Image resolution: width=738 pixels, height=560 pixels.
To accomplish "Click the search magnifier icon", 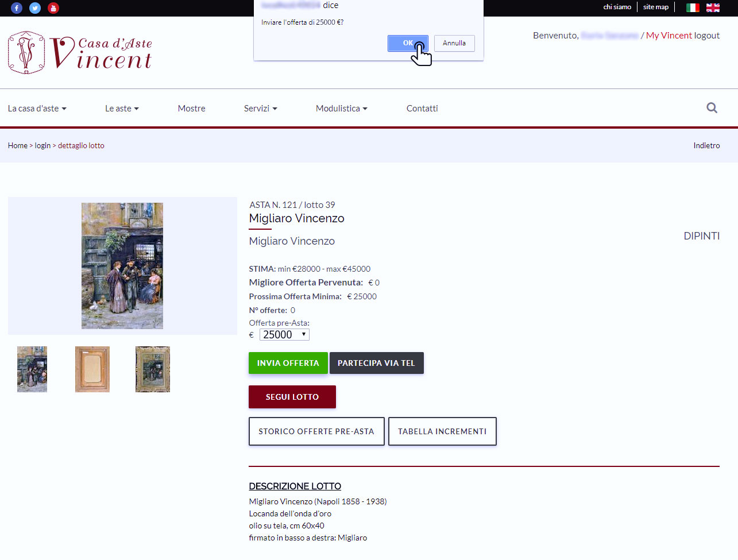I will (x=712, y=108).
